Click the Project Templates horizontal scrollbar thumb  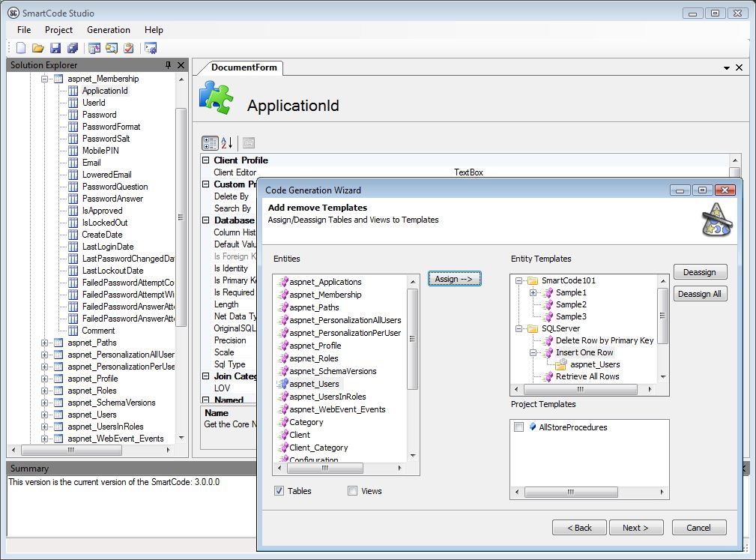point(571,492)
